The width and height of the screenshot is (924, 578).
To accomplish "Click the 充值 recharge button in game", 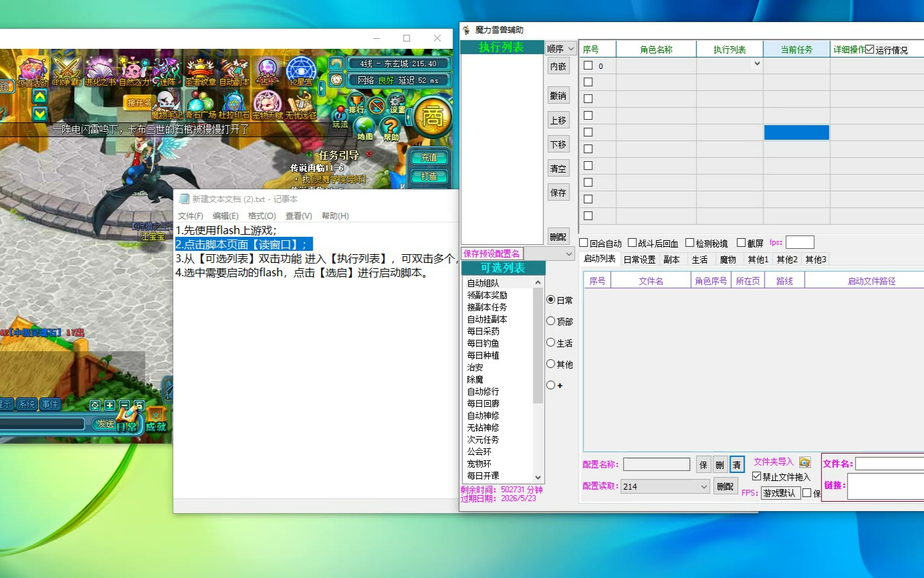I will pos(429,158).
